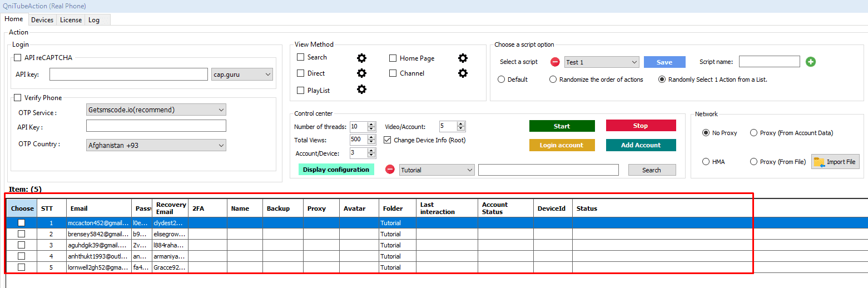Viewport: 868px width, 288px height.
Task: Focus the Verify Phone API Key field
Action: tap(156, 126)
